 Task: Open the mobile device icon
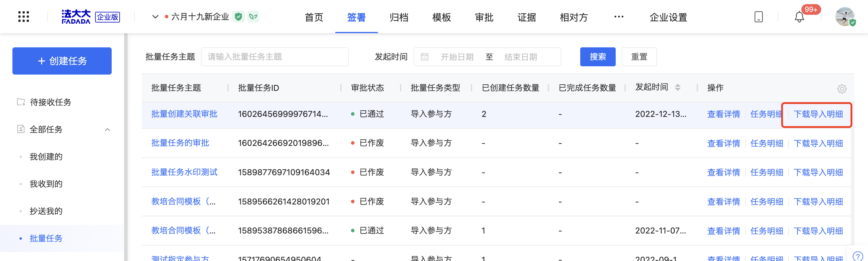coord(758,17)
